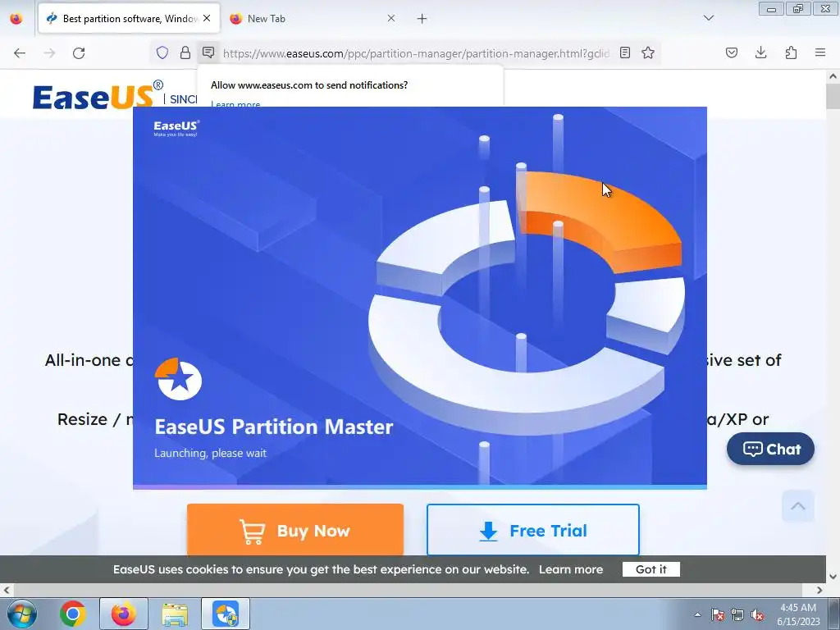840x630 pixels.
Task: Click Learn more in cookie banner
Action: pos(571,569)
